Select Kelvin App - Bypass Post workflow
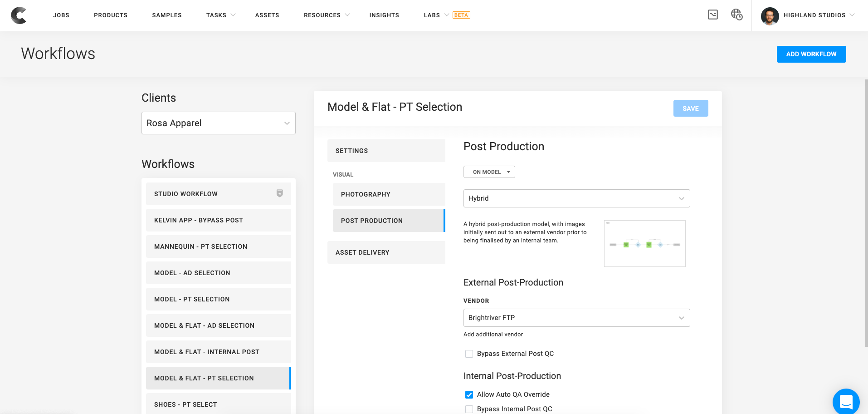This screenshot has height=414, width=868. click(219, 220)
